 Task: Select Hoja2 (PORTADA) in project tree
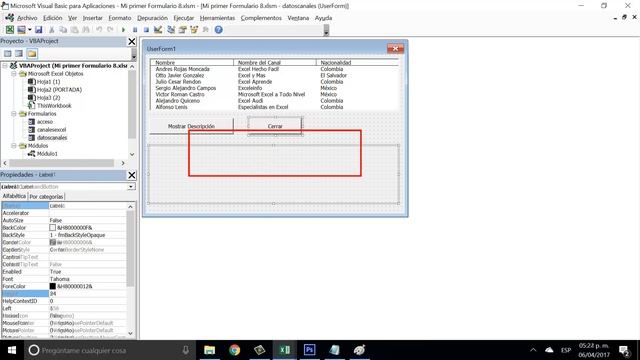[x=59, y=89]
